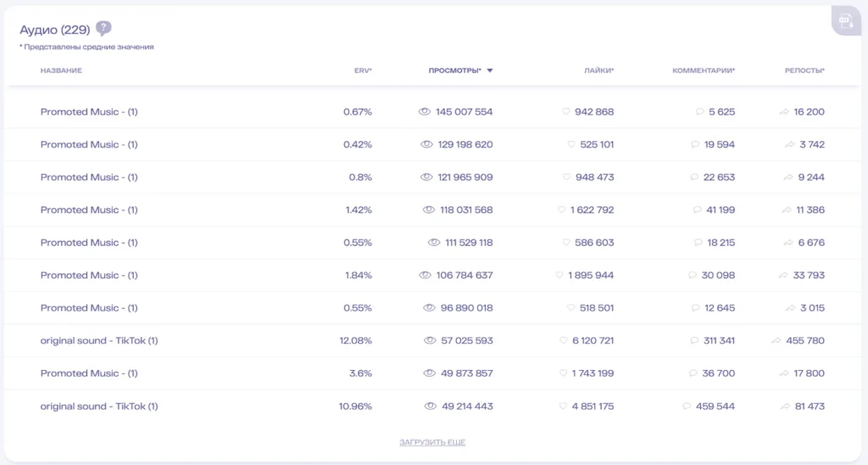Sort by the РЕПОСТЫ column header
The height and width of the screenshot is (465, 868).
(x=805, y=70)
